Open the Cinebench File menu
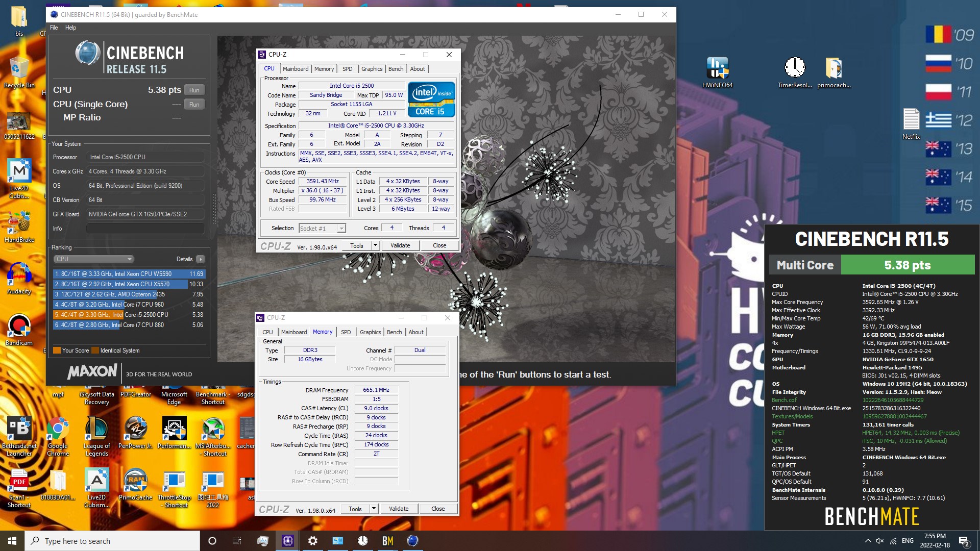 54,28
